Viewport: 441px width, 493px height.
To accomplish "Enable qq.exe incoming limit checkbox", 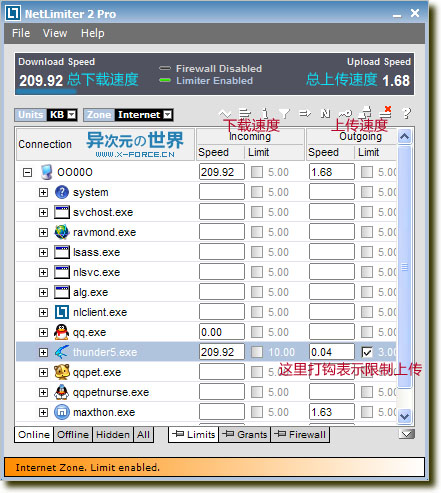I will click(x=257, y=332).
